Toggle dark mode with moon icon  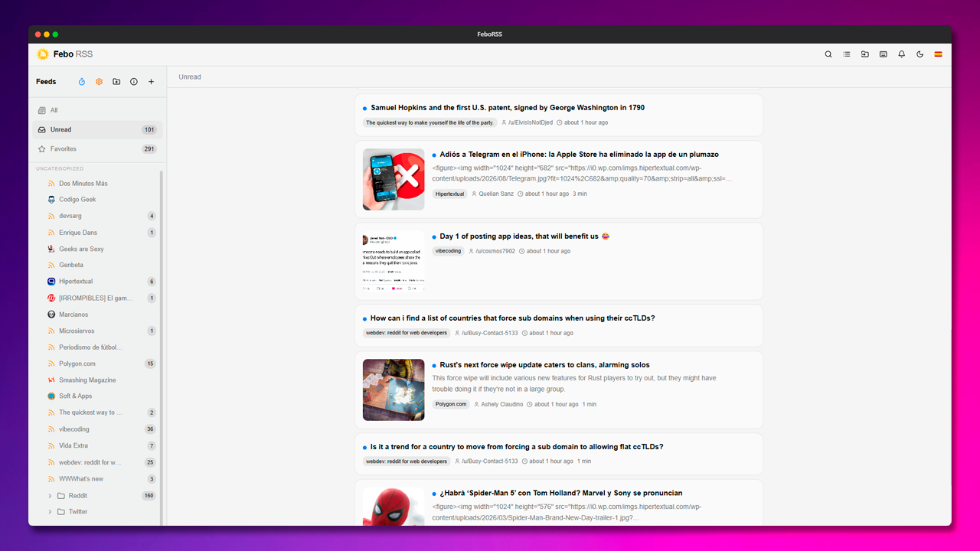[920, 54]
